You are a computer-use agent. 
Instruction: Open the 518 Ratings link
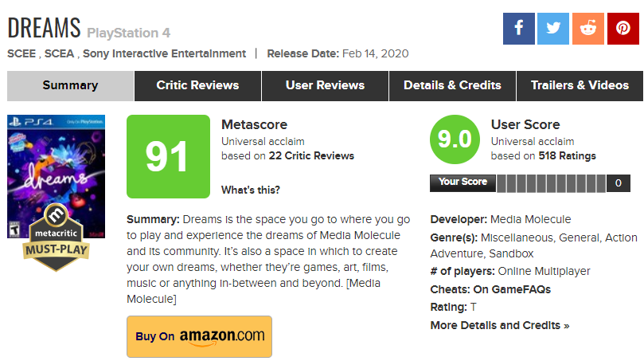pyautogui.click(x=567, y=155)
